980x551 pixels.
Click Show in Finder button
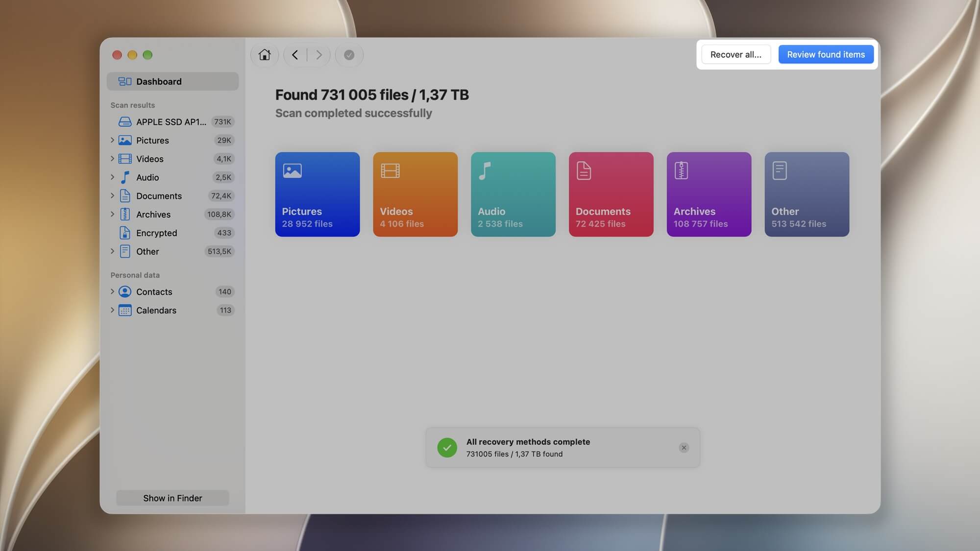click(x=172, y=498)
